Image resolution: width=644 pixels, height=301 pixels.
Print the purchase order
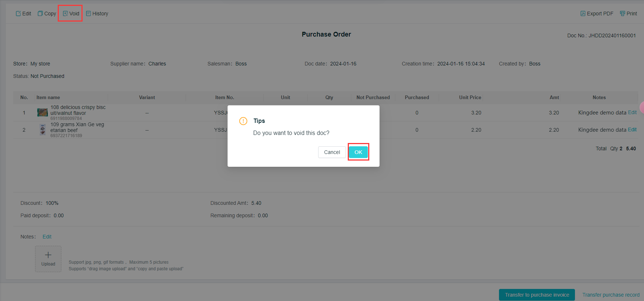click(628, 14)
